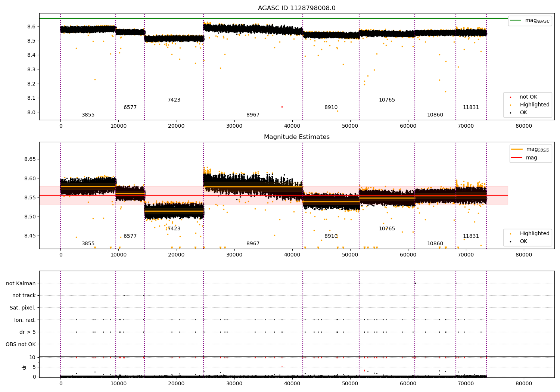The height and width of the screenshot is (392, 560).
Task: Click the 5 tick on the dr axis
Action: coord(34,367)
